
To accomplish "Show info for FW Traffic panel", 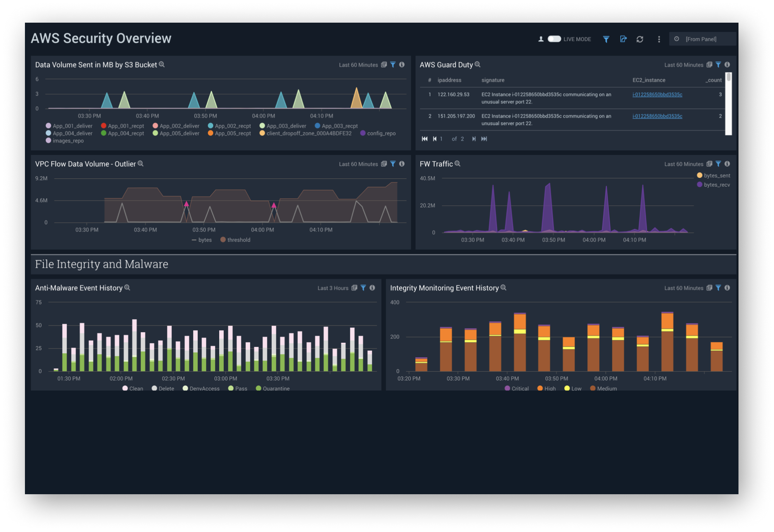I will coord(727,164).
